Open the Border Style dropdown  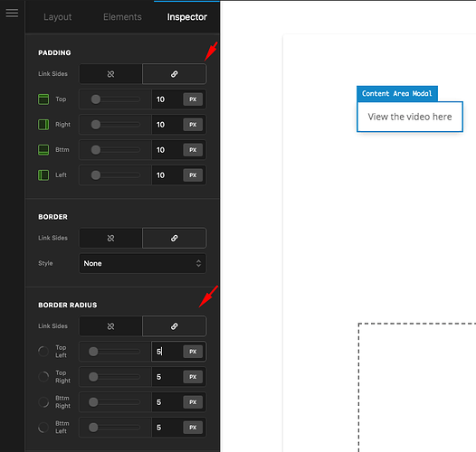click(142, 263)
